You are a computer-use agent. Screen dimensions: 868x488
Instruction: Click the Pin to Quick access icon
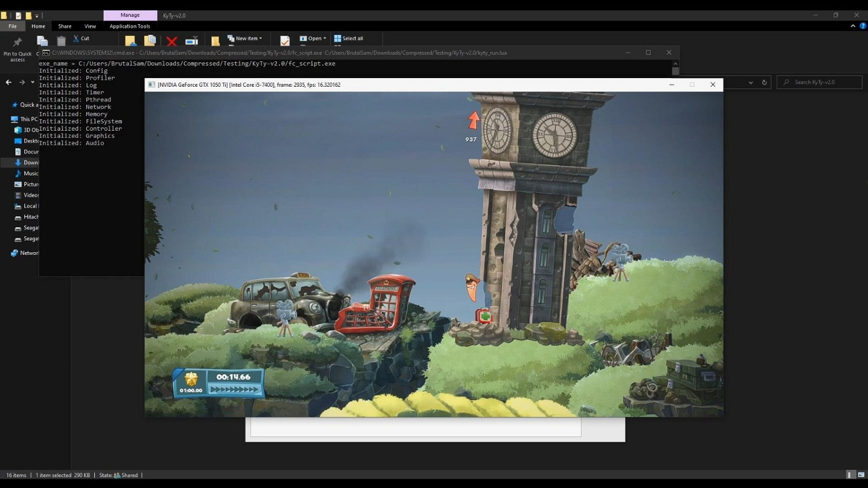coord(17,43)
